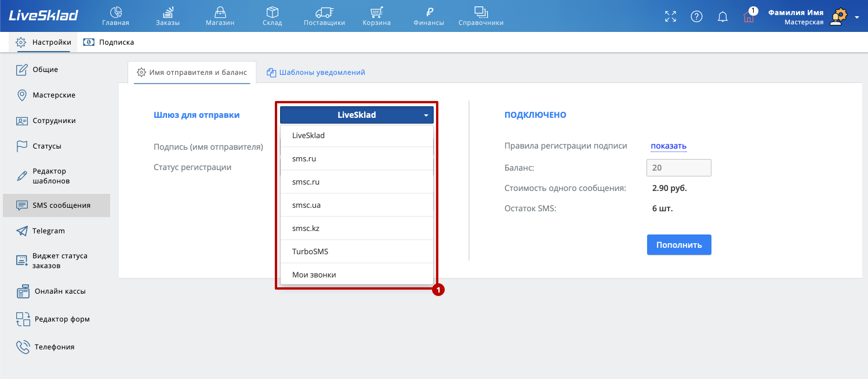Open the Справочники icon
868x379 pixels.
tap(481, 12)
